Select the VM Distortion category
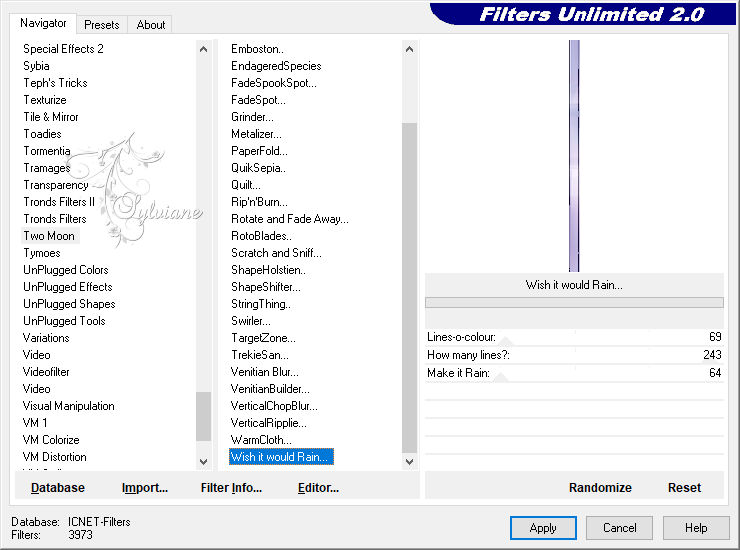This screenshot has height=550, width=740. tap(55, 457)
